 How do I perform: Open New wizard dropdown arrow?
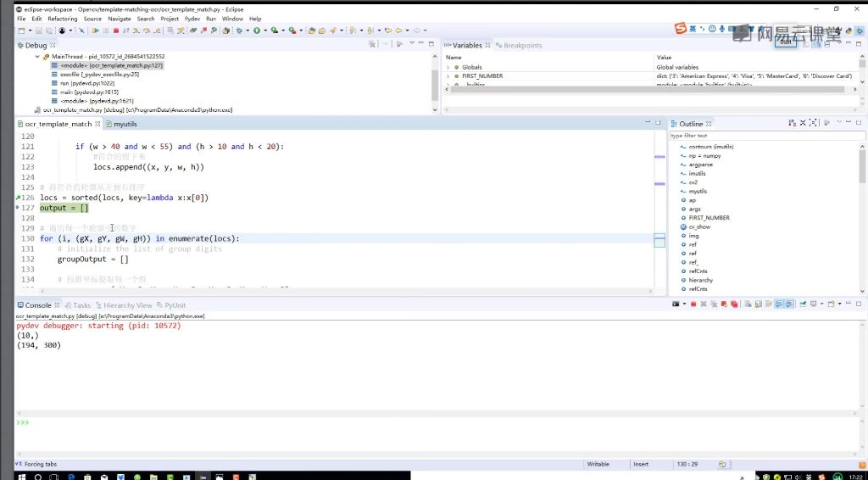coord(30,31)
